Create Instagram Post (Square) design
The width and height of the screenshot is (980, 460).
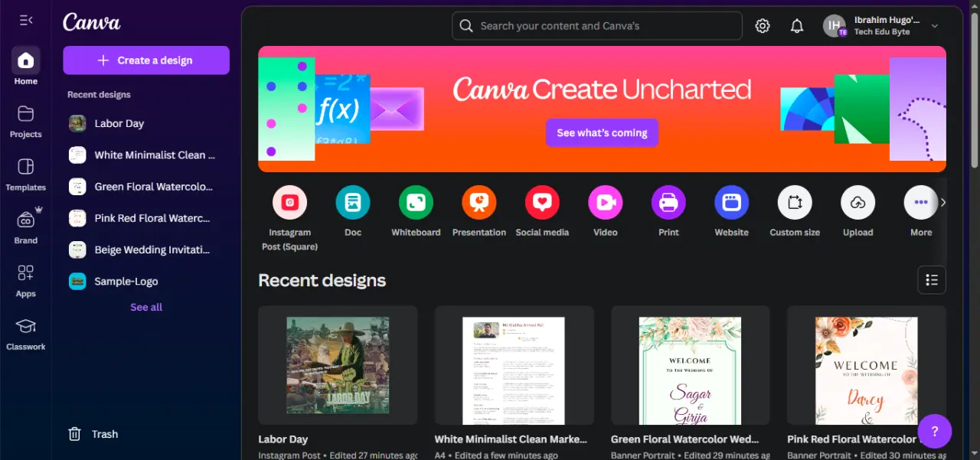[x=290, y=218]
